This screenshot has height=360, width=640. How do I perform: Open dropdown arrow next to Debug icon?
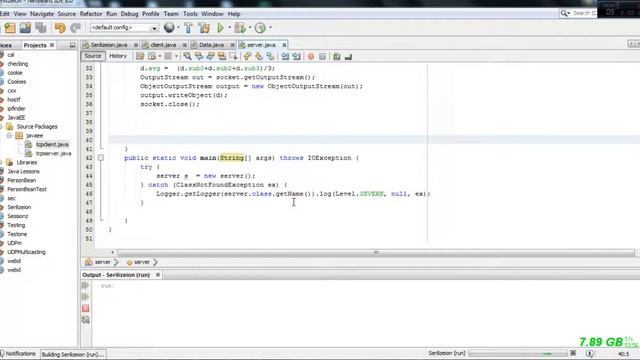coord(249,28)
